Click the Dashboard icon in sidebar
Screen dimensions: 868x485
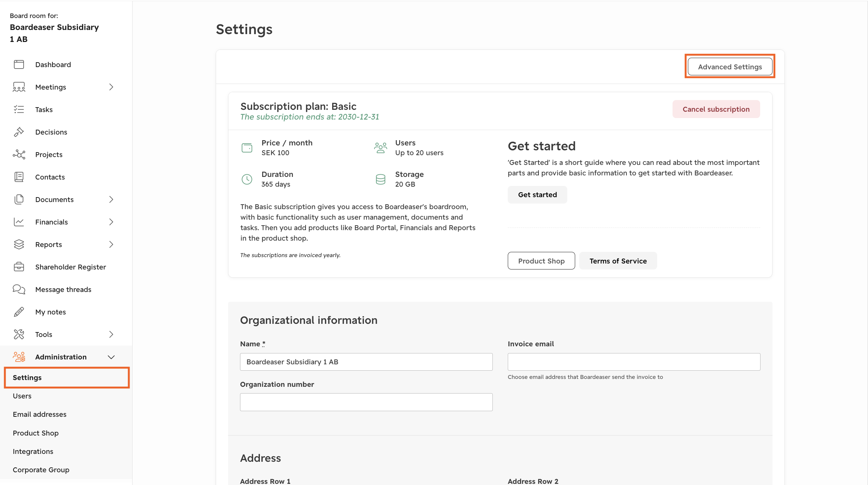point(19,64)
